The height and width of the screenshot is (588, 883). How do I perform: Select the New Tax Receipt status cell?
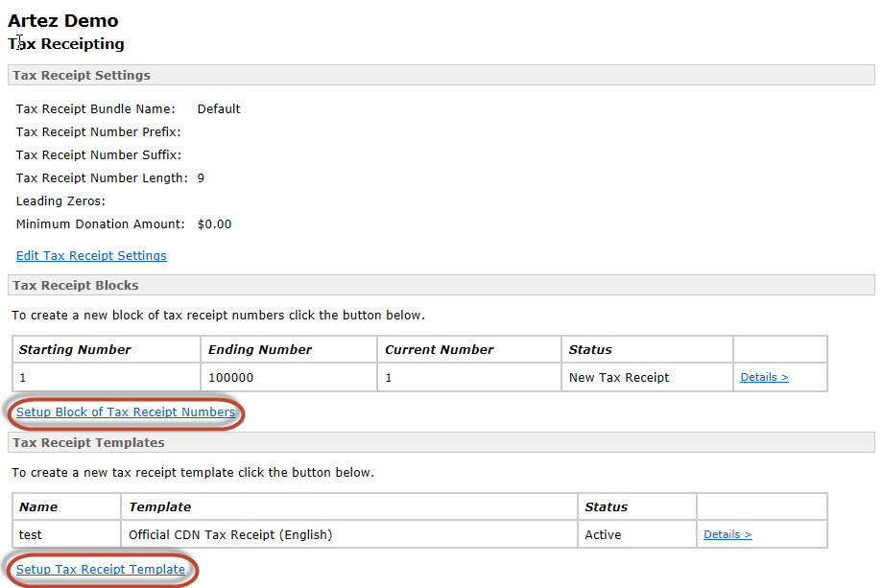tap(619, 378)
